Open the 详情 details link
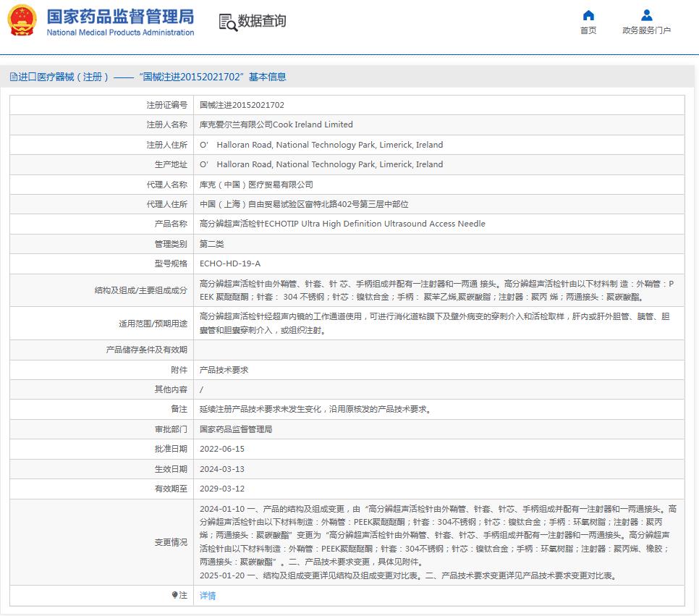This screenshot has height=616, width=699. tap(207, 596)
